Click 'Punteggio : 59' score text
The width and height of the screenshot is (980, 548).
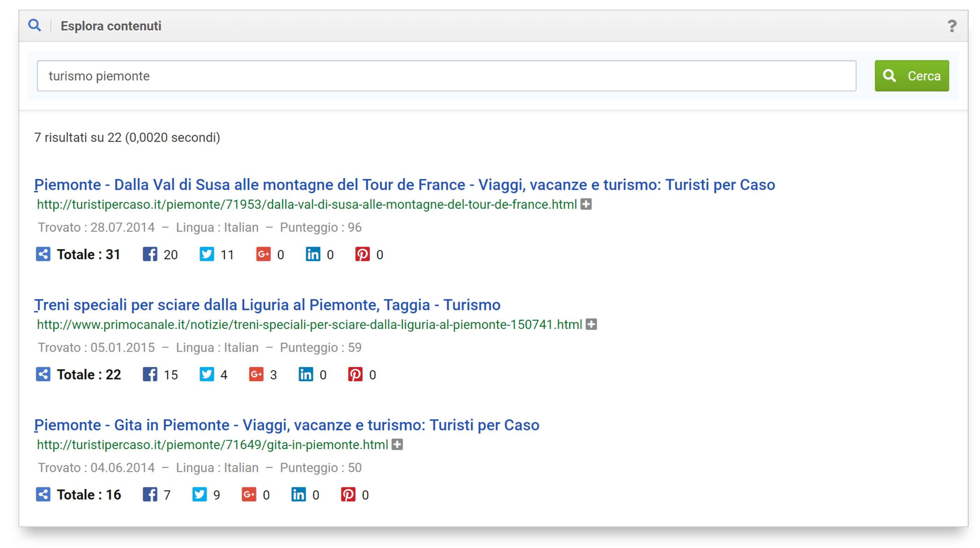click(321, 347)
